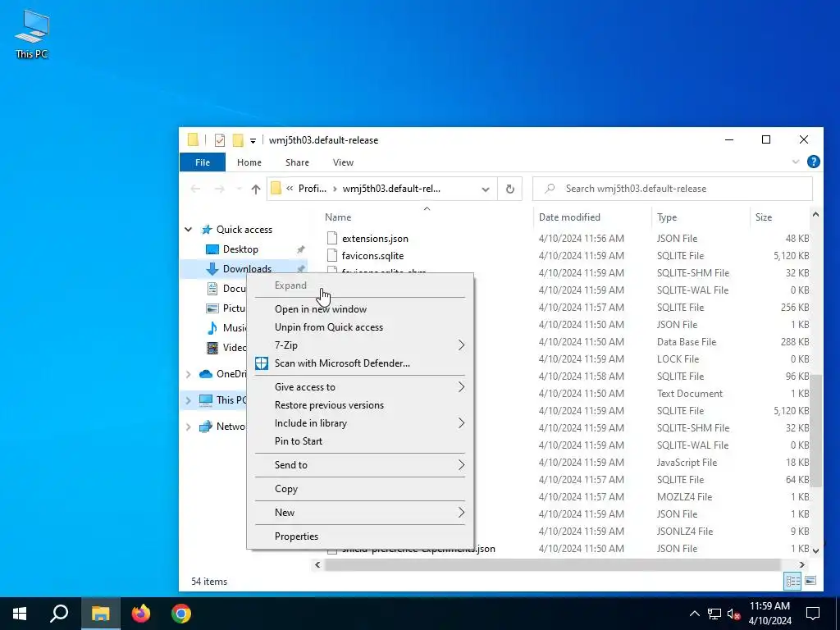Choose Scan with Microsoft Defender
Screen dimensions: 840x630
[x=342, y=363]
